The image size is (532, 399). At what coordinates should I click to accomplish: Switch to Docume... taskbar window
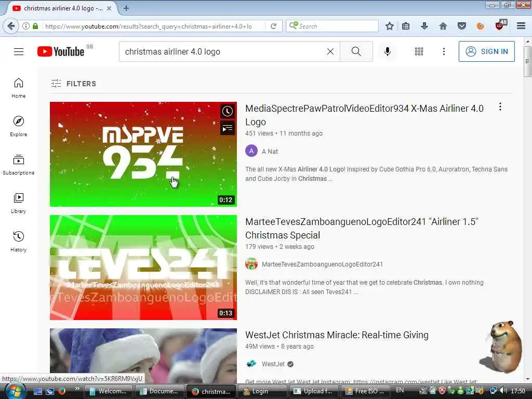pos(159,391)
